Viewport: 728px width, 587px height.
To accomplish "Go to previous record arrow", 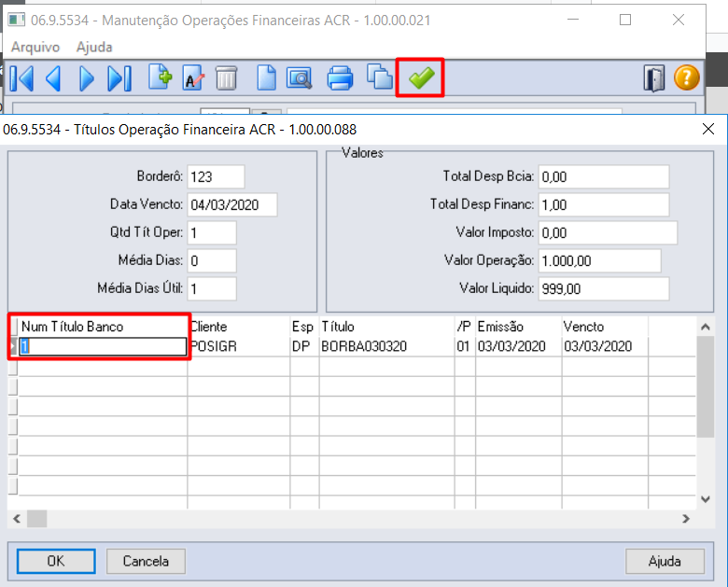I will tap(54, 78).
